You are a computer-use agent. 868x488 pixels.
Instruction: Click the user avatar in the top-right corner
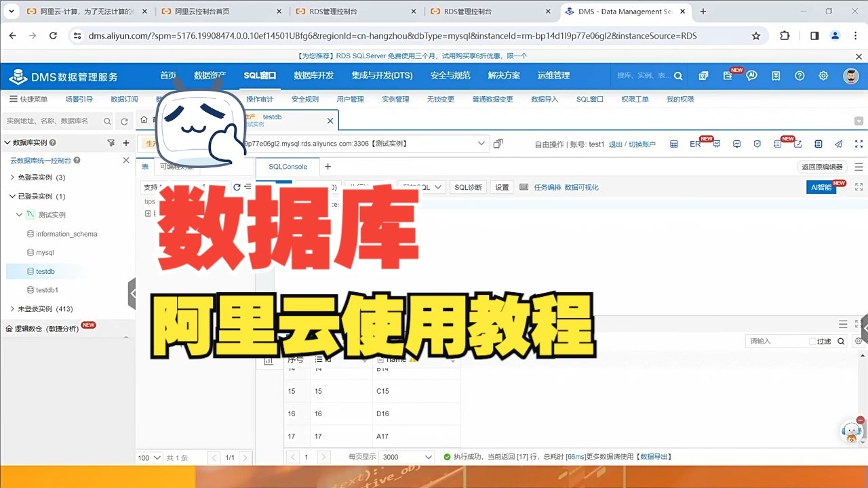pyautogui.click(x=850, y=76)
